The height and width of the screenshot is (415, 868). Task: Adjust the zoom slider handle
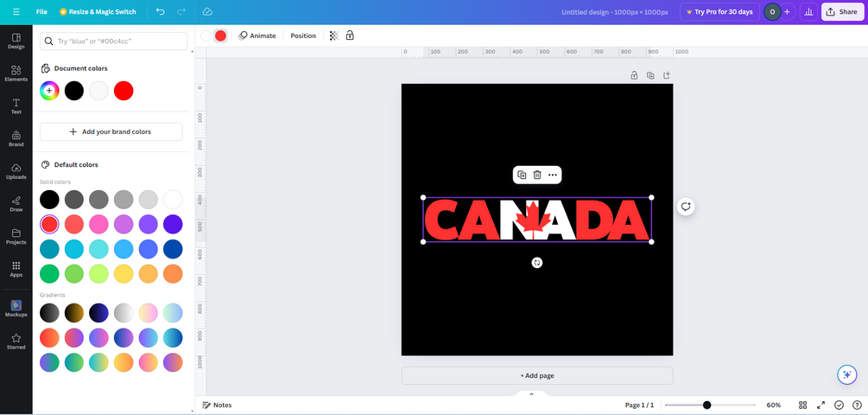706,405
